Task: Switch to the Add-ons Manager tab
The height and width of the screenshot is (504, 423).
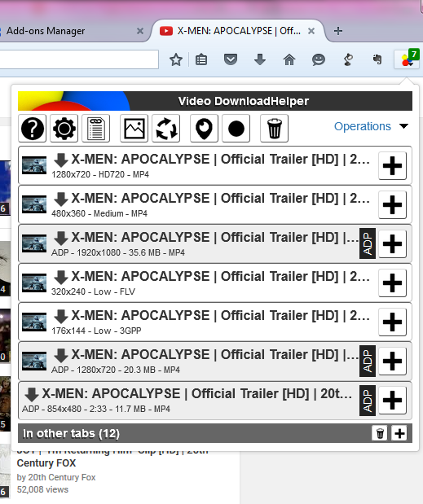Action: [71, 31]
